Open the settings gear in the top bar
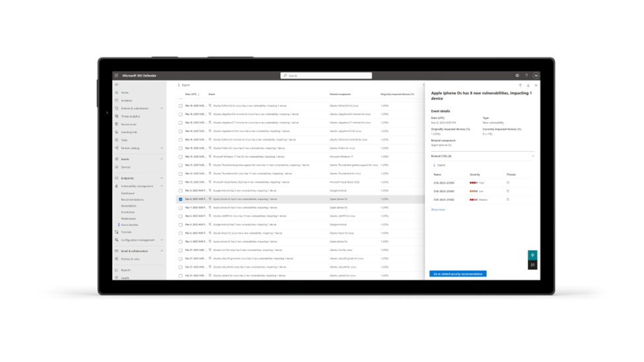 (x=517, y=75)
